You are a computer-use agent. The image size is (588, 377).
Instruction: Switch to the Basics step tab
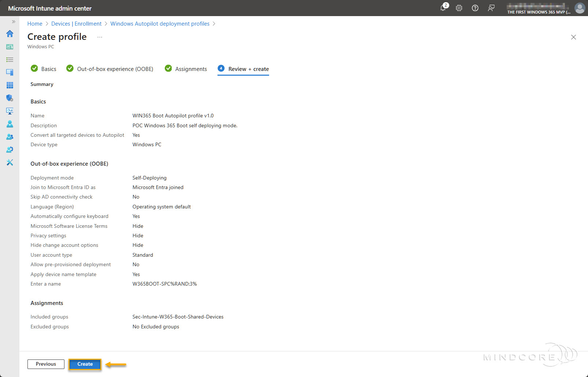point(48,69)
